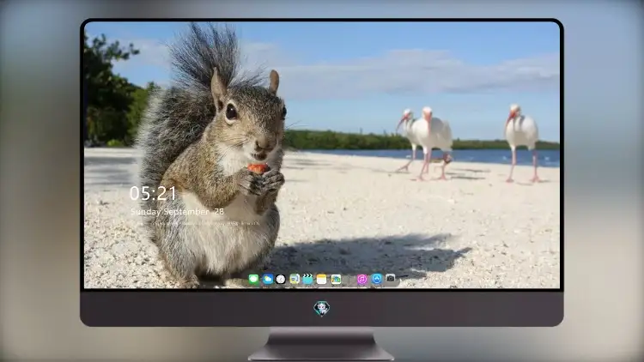Open the Camera app in dock

tap(390, 279)
